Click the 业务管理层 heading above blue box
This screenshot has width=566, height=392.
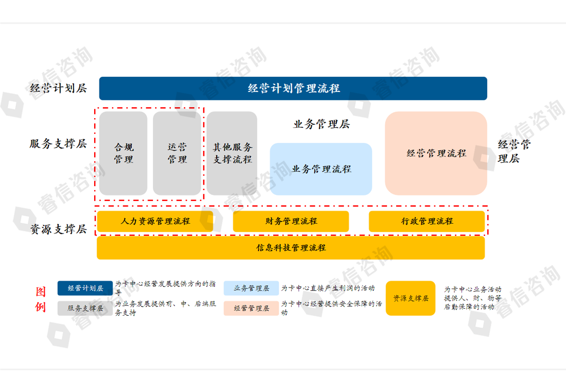click(x=321, y=124)
